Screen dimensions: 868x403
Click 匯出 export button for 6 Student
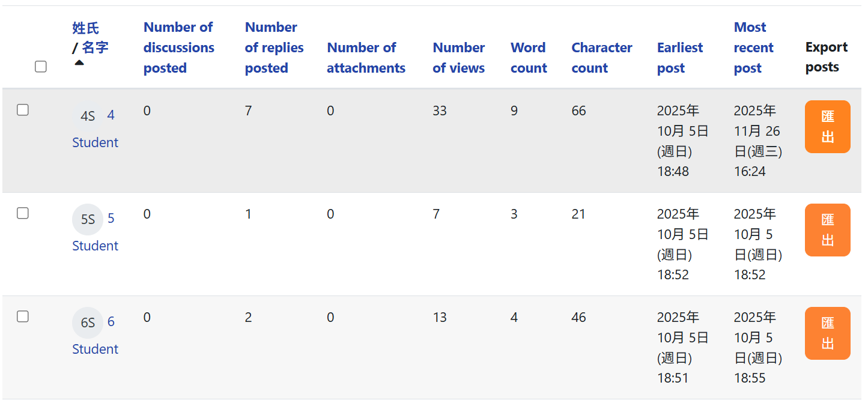[x=827, y=333]
